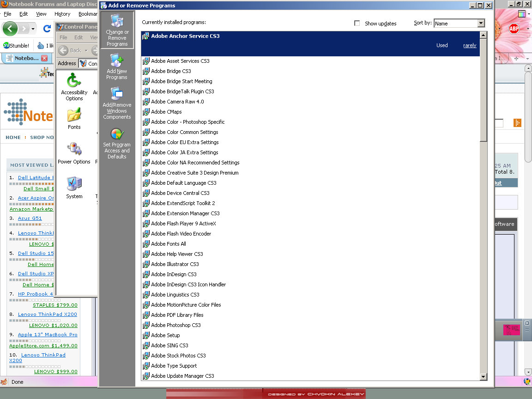Click the Firefox icon in the title bar

pos(4,4)
